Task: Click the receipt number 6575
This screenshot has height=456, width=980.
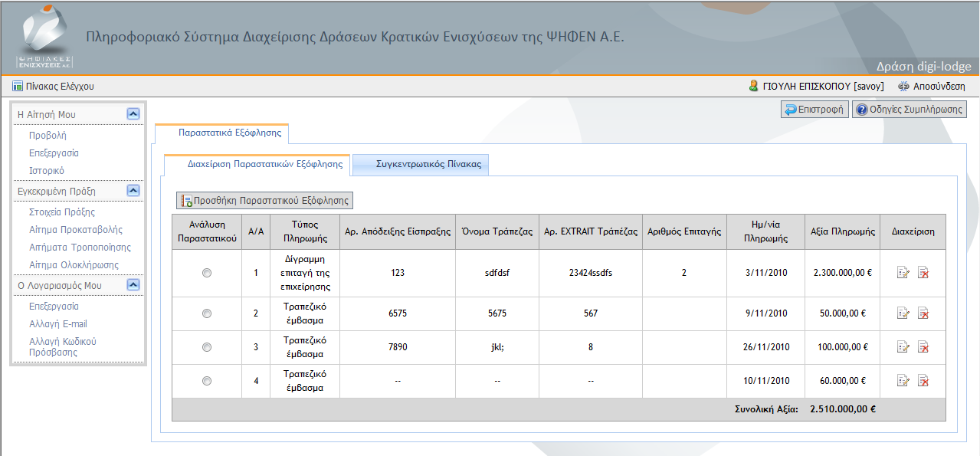Action: coord(398,313)
